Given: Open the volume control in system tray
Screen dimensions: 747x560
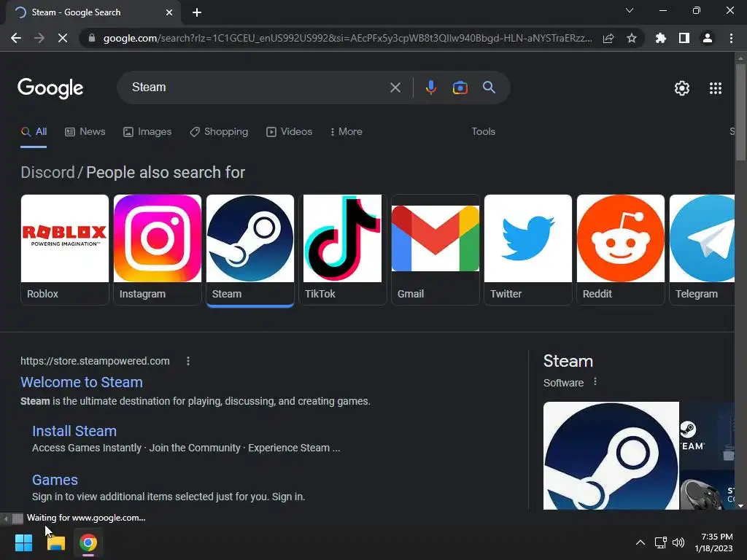Looking at the screenshot, I should pos(678,542).
